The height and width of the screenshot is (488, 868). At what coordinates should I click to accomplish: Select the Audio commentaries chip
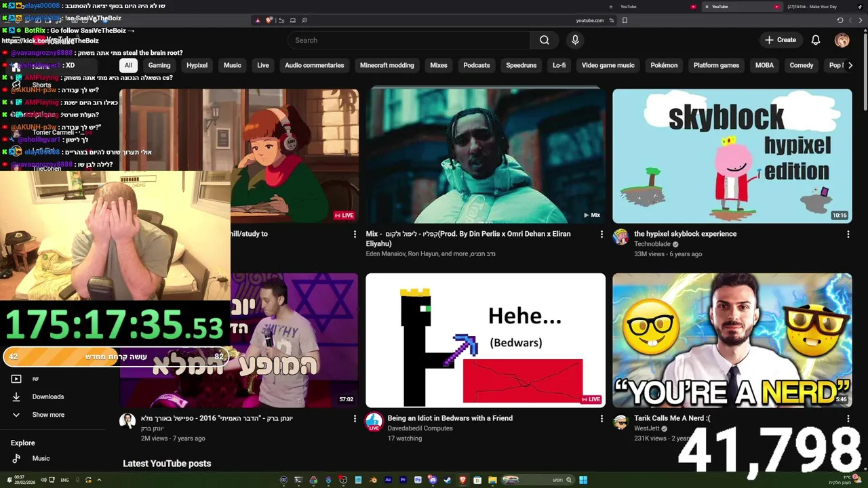(314, 65)
